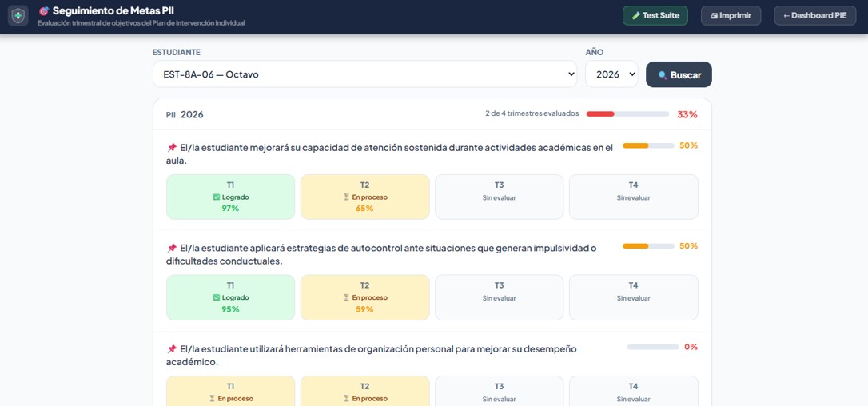The width and height of the screenshot is (868, 406).
Task: Click the red overall 33% progress bar
Action: pos(627,114)
